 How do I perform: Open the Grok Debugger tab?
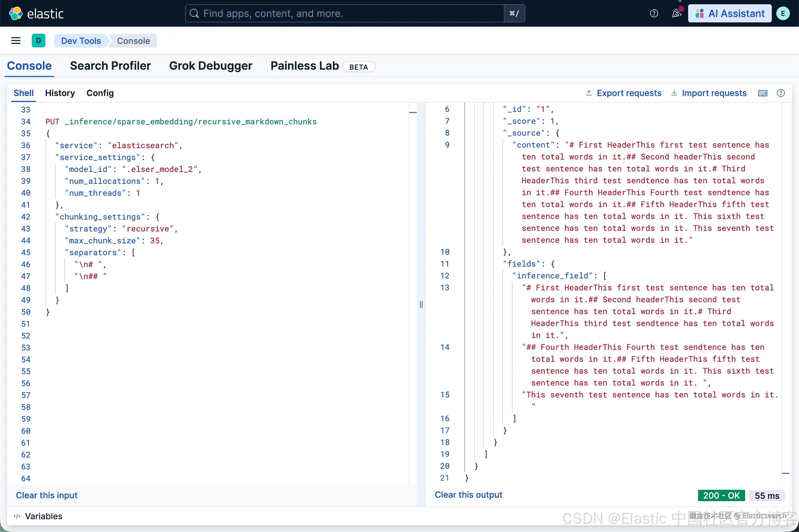pyautogui.click(x=211, y=66)
